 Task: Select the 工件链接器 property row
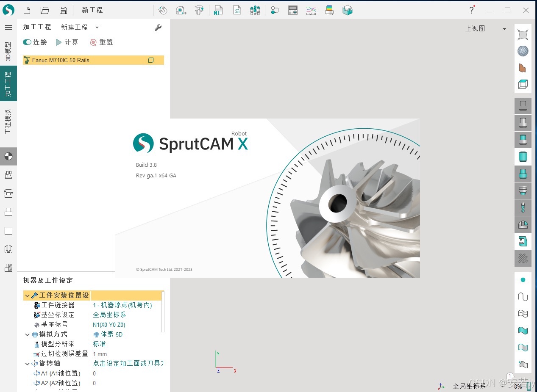pos(93,305)
